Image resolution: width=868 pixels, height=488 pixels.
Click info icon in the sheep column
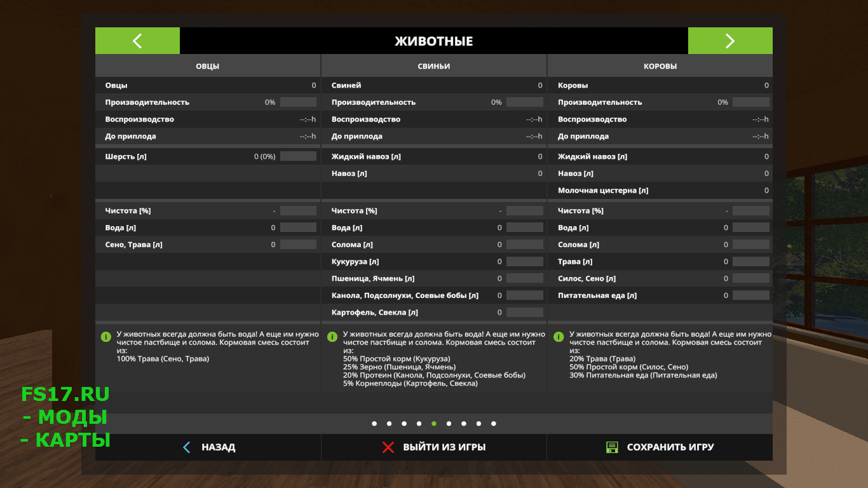pyautogui.click(x=105, y=336)
